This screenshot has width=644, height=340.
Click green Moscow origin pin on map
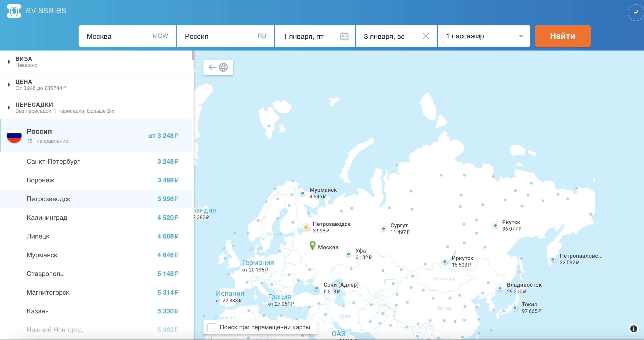click(312, 245)
